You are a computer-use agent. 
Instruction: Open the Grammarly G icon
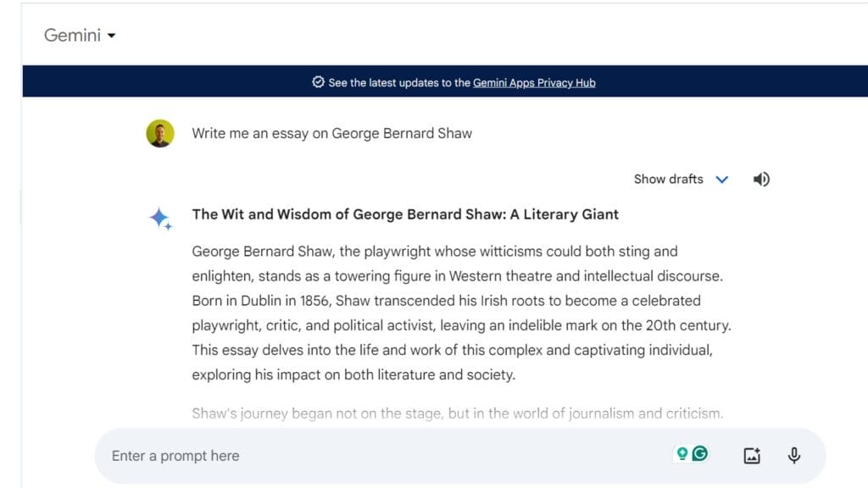point(700,454)
